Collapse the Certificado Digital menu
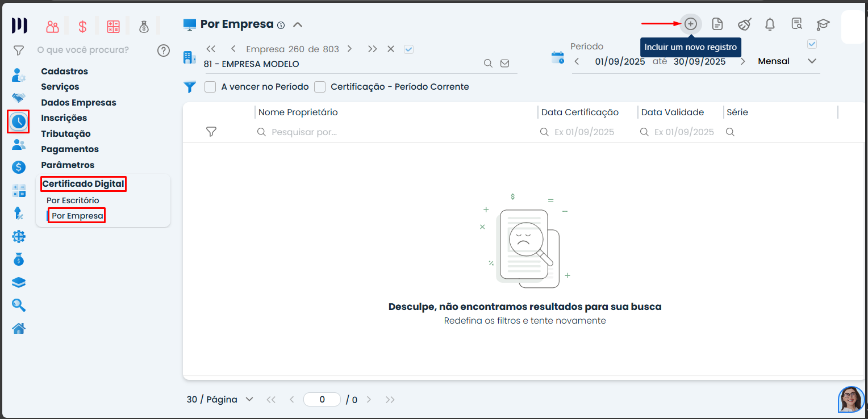The height and width of the screenshot is (419, 868). (84, 184)
